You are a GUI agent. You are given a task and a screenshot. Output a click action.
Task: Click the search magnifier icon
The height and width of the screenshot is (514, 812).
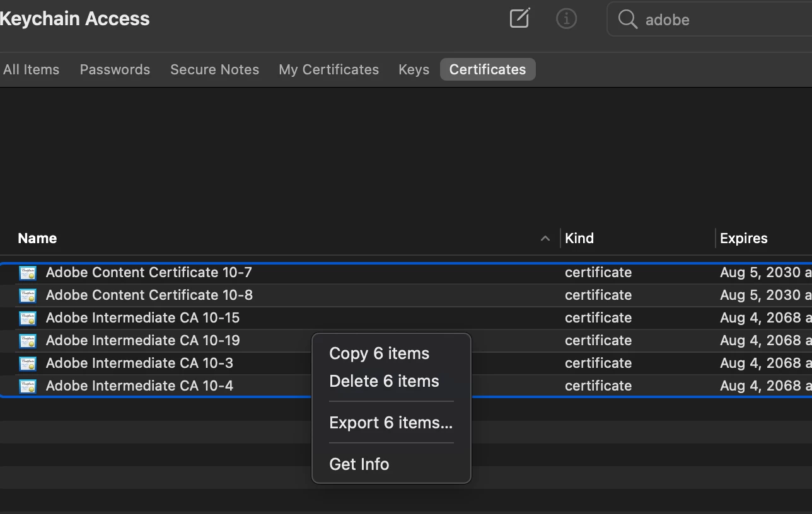627,20
